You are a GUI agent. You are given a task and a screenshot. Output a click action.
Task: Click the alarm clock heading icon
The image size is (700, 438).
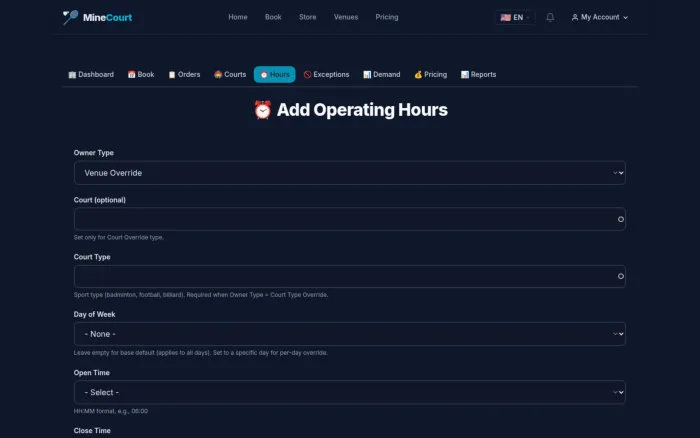tap(262, 110)
